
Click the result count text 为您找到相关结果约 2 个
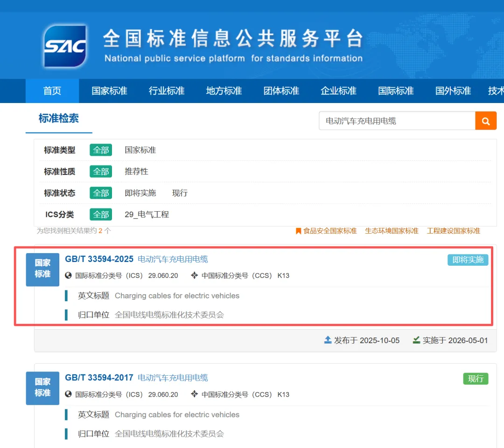tap(74, 231)
